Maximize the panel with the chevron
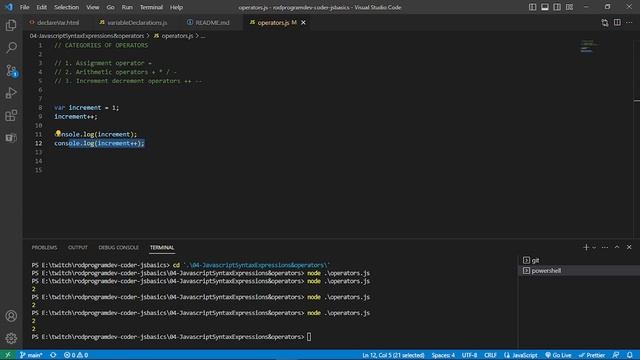This screenshot has height=360, width=640. pos(617,247)
